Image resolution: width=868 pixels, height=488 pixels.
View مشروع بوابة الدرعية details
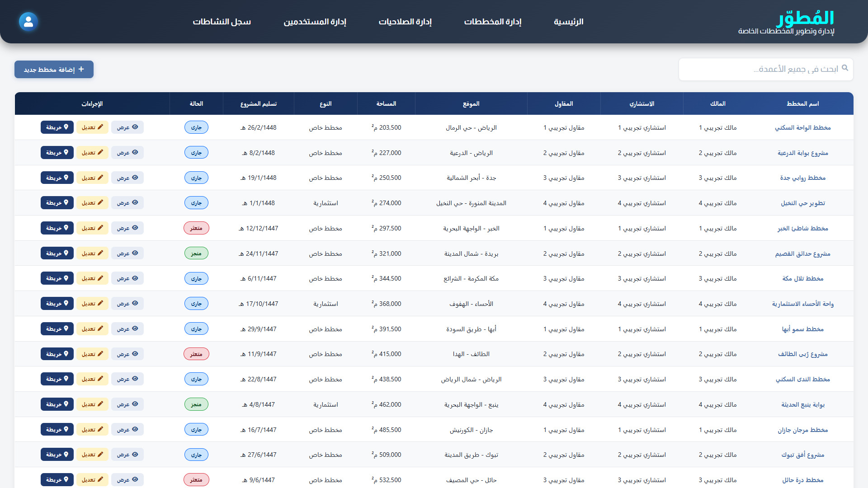pos(127,153)
